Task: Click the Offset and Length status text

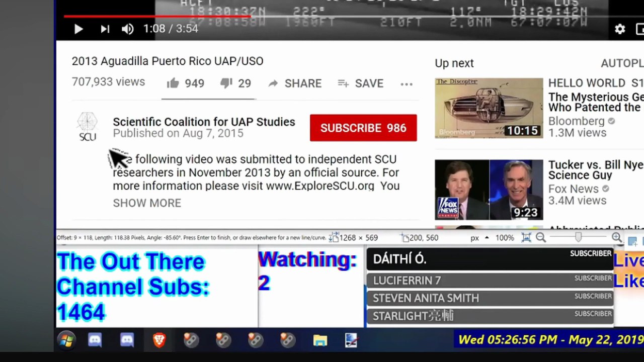Action: 191,238
